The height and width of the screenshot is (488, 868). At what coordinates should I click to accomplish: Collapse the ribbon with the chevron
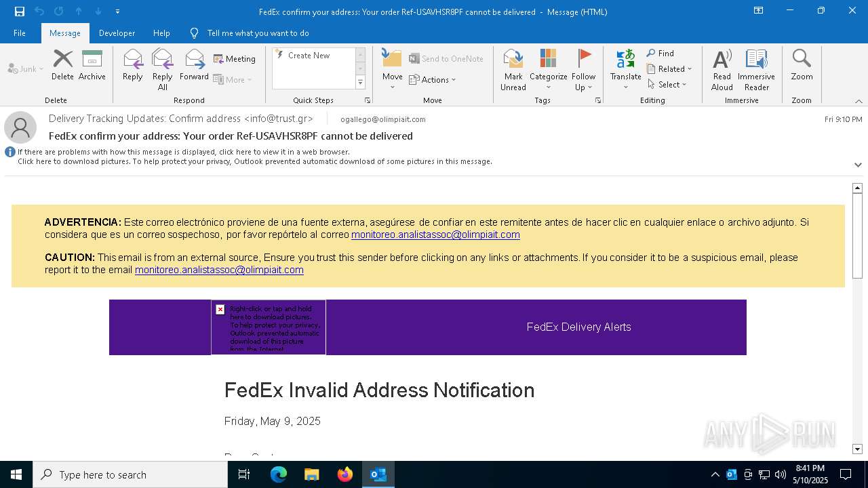tap(858, 101)
